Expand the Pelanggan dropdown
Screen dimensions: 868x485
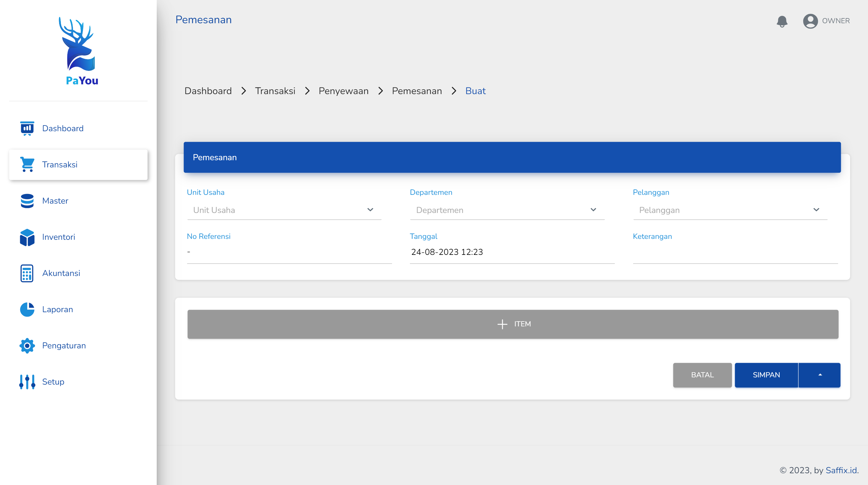[x=730, y=210]
